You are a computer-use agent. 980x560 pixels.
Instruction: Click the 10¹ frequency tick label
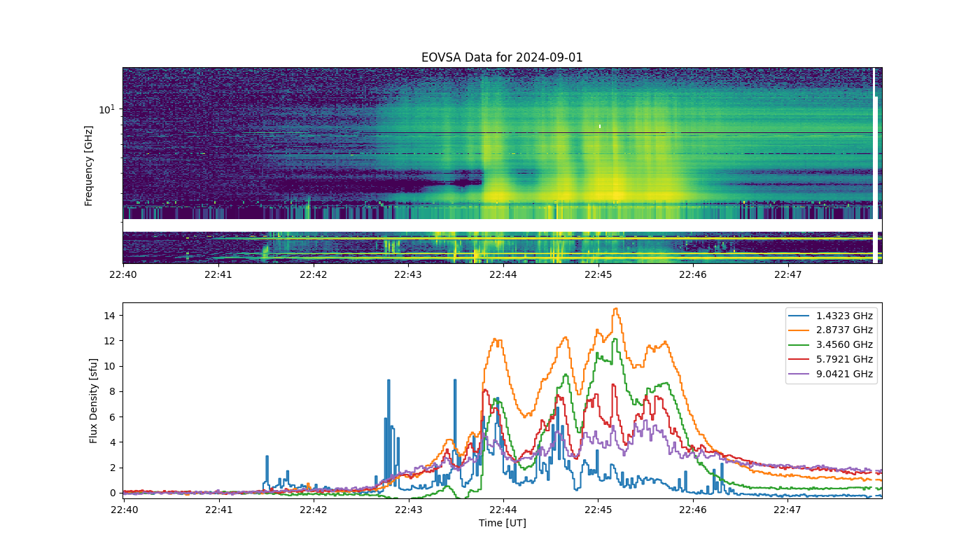106,108
